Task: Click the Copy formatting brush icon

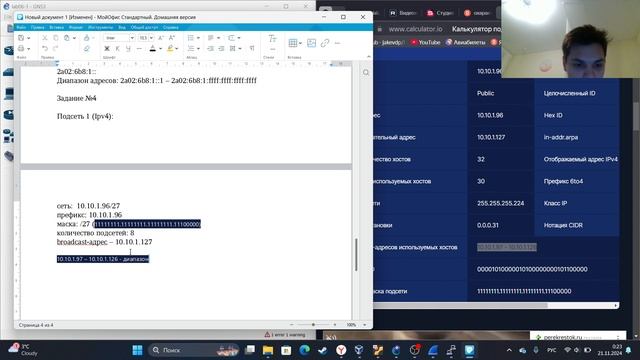Action: (x=87, y=38)
